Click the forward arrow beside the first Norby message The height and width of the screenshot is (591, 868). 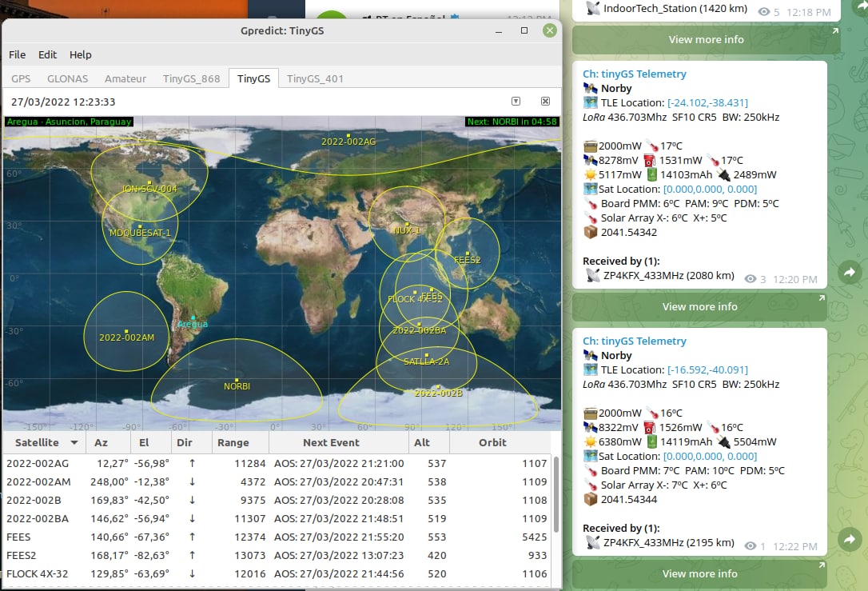(848, 274)
